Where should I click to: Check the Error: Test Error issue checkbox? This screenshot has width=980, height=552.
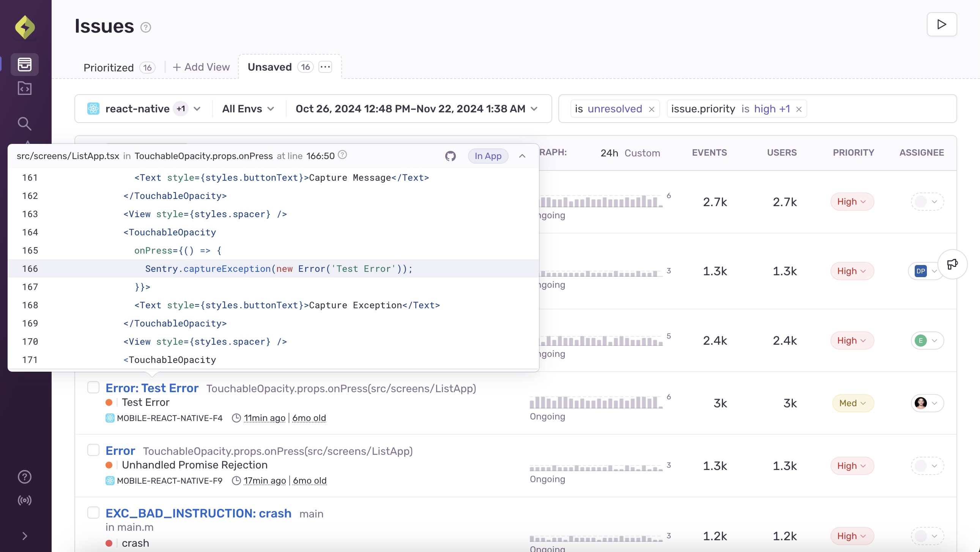[x=93, y=387]
